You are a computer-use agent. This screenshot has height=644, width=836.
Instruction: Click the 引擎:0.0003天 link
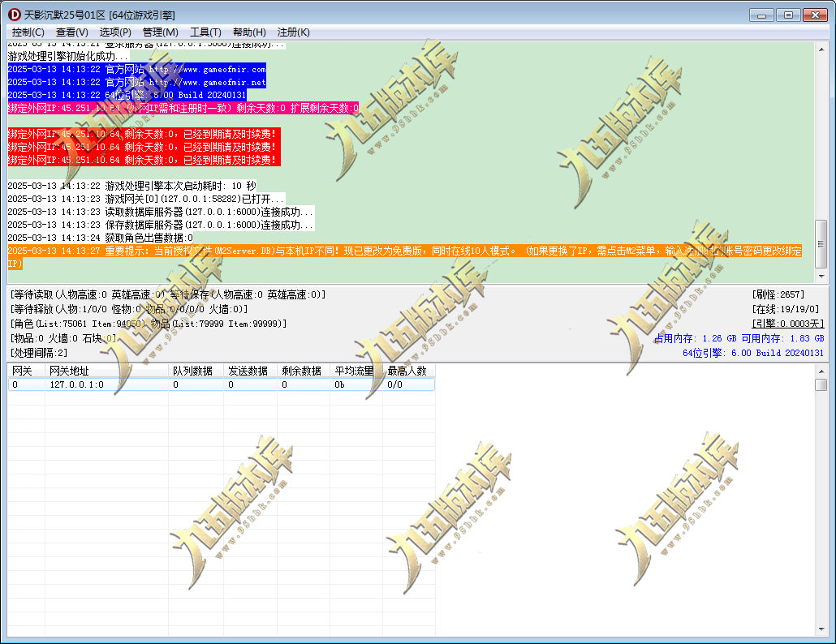tap(787, 324)
